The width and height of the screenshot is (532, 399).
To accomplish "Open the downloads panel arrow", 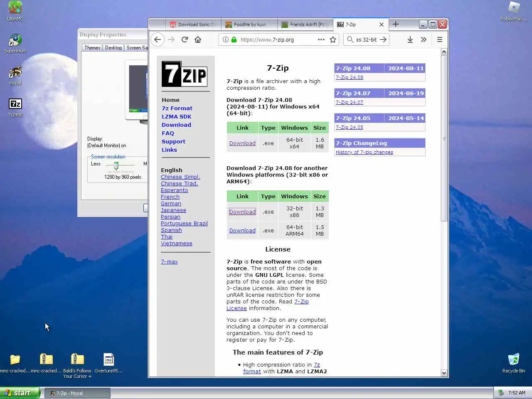I will click(x=410, y=39).
